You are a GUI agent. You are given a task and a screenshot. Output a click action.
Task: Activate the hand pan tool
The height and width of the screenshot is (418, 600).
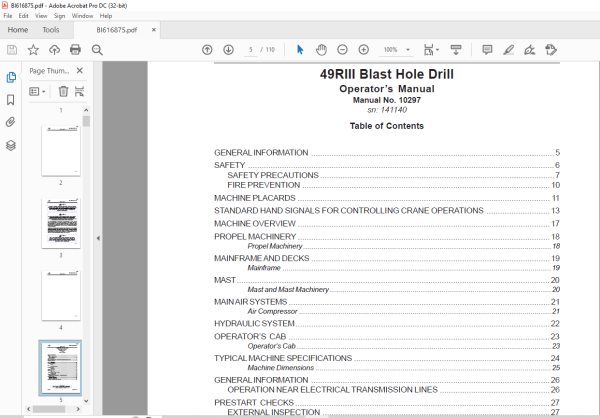(321, 50)
